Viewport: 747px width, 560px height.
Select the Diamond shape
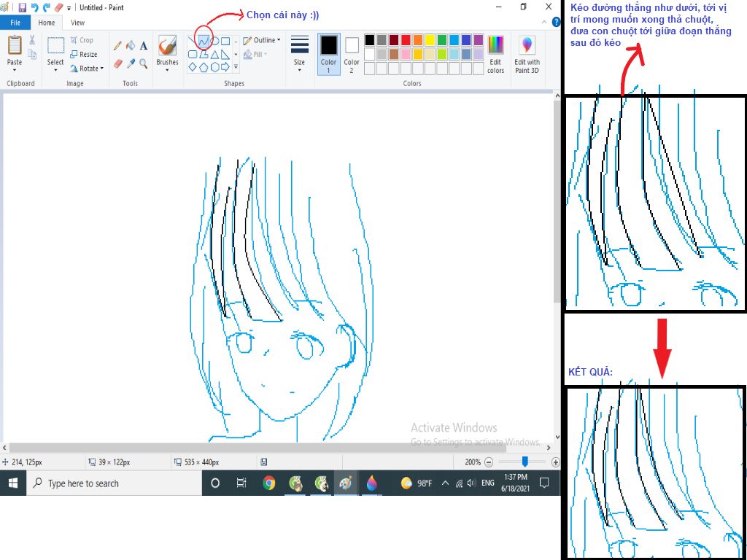[193, 67]
